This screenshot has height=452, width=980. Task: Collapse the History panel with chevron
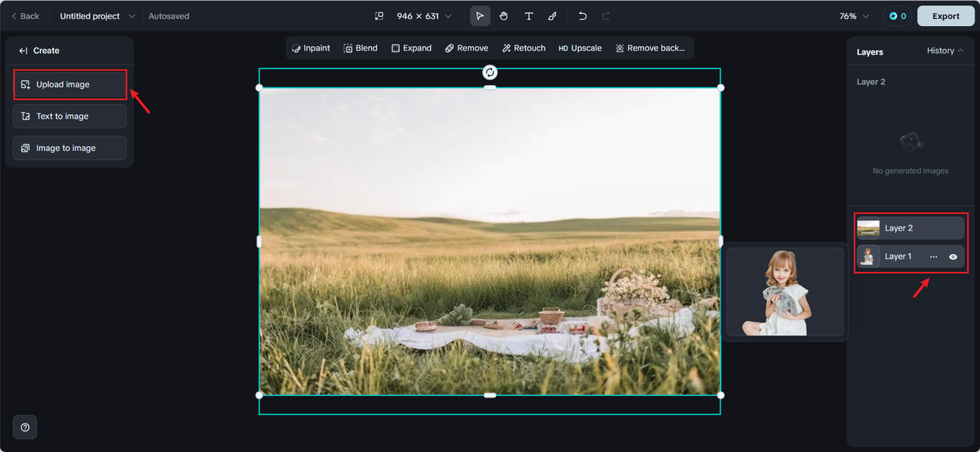tap(961, 51)
